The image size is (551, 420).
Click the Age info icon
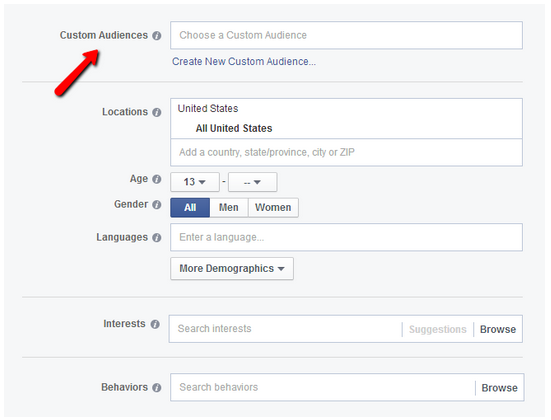tap(157, 179)
